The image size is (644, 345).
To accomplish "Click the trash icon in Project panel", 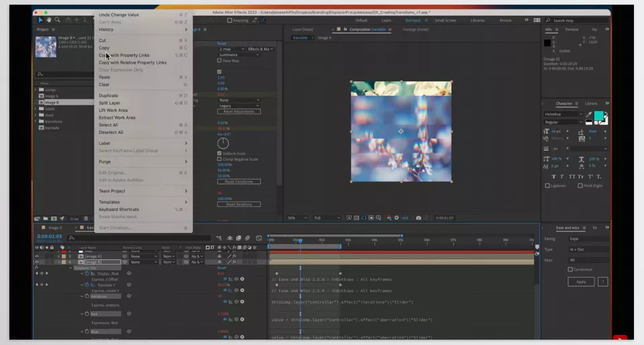I will (x=86, y=218).
